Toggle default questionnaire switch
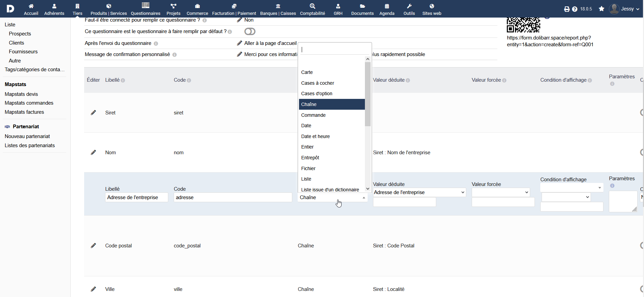 tap(250, 31)
